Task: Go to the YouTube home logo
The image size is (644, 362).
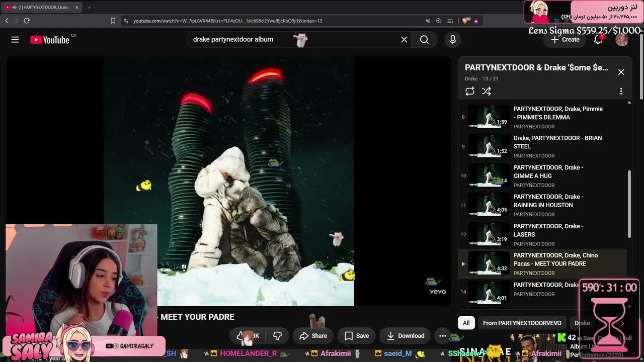Action: pos(50,40)
